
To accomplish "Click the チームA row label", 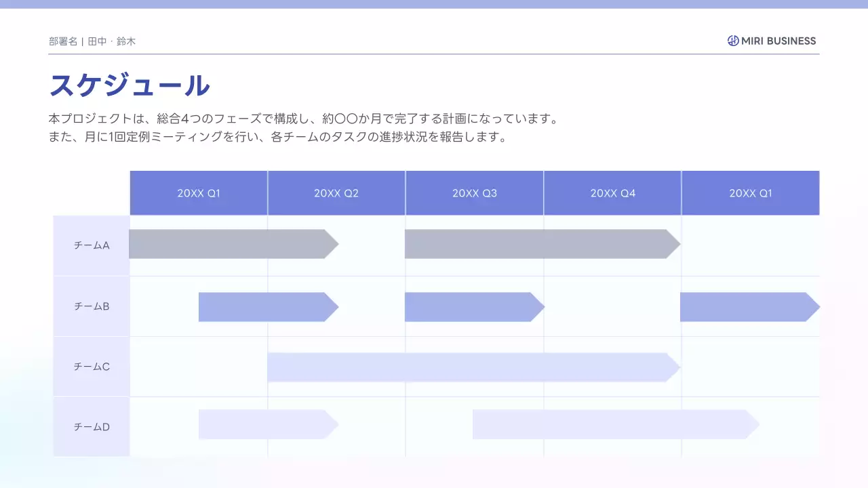I will pyautogui.click(x=92, y=245).
